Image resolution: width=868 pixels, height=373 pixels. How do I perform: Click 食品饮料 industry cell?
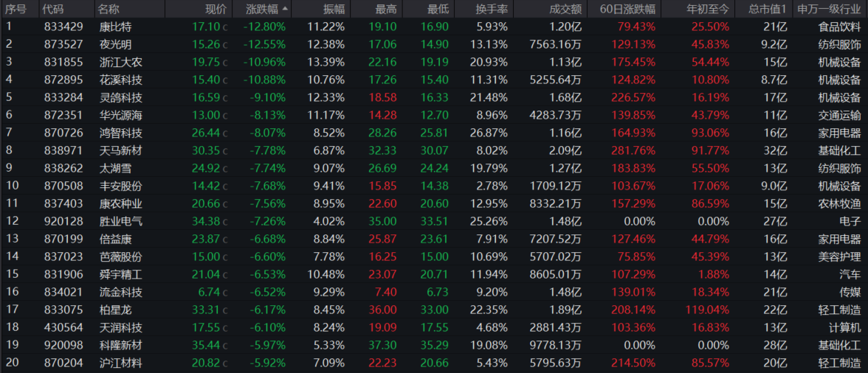840,27
